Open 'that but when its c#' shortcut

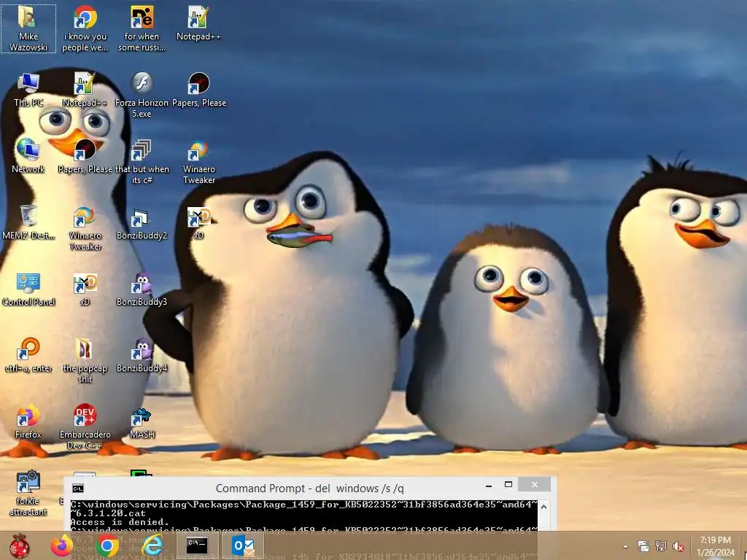(142, 161)
